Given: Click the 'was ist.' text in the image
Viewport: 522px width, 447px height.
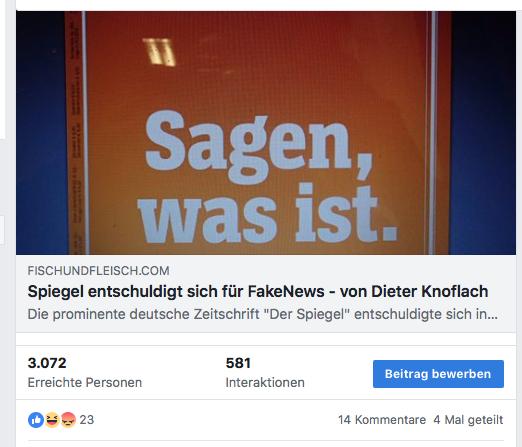Looking at the screenshot, I should point(267,213).
